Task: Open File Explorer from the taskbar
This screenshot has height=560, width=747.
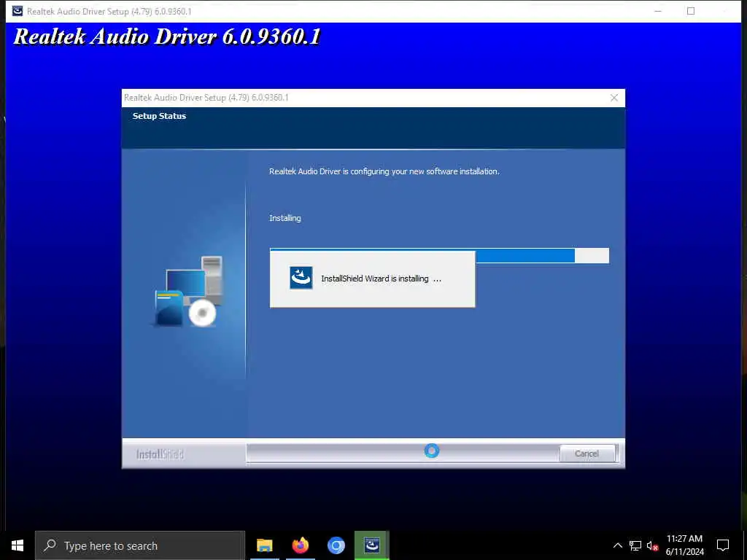Action: tap(264, 545)
